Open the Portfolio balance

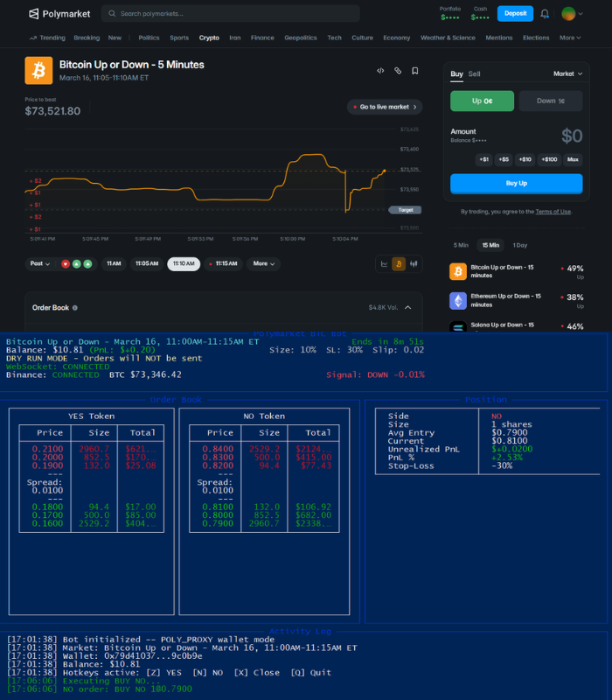click(x=450, y=13)
